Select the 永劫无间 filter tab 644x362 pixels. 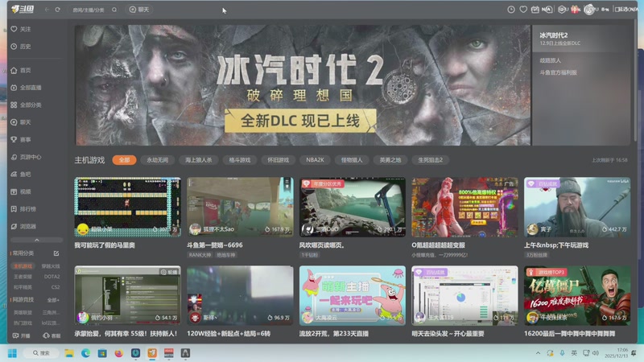click(x=157, y=160)
